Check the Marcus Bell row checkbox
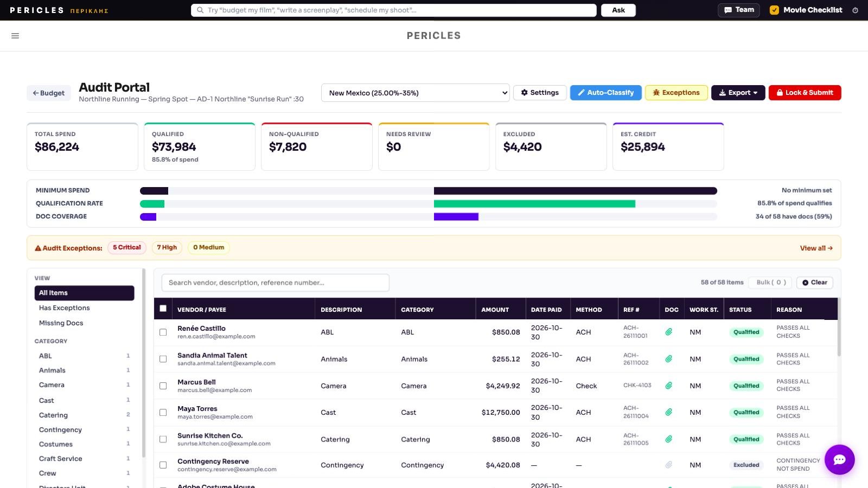Screen dimensions: 868x488 point(163,386)
